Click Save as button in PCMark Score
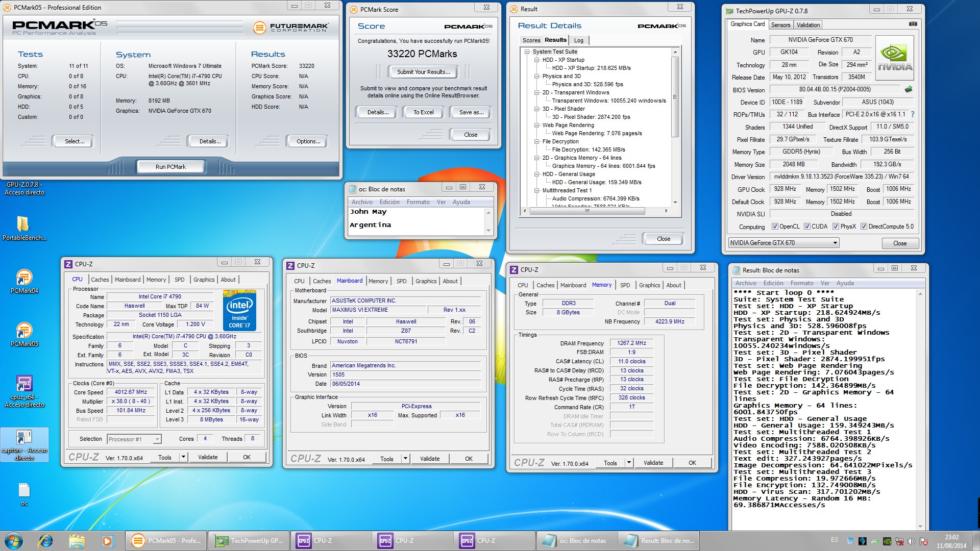This screenshot has width=980, height=551. [471, 112]
